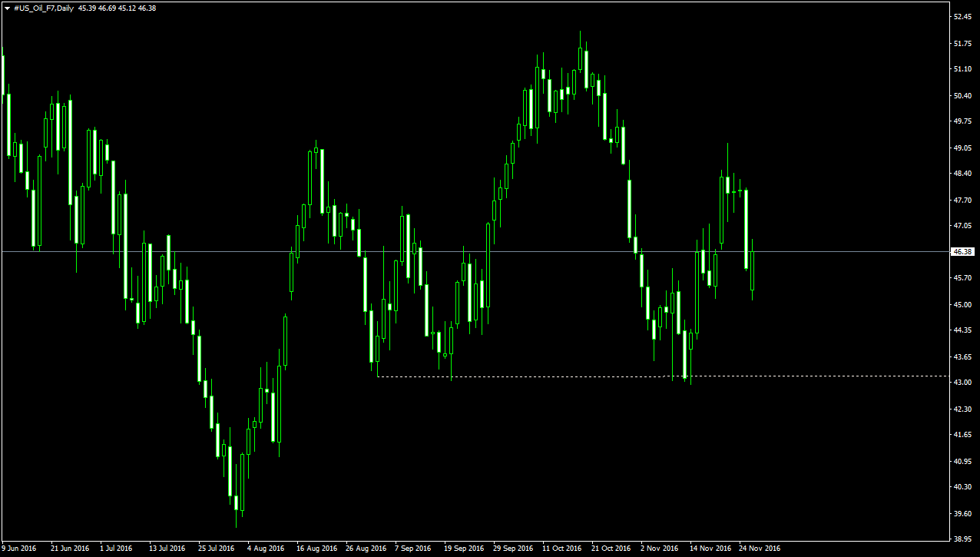This screenshot has width=980, height=557.
Task: Click the 21 Oct 2016 date label
Action: point(611,549)
